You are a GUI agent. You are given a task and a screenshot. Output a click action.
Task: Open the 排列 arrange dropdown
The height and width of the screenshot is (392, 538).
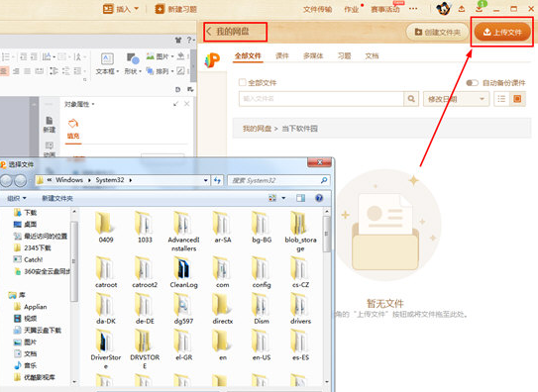[x=161, y=71]
